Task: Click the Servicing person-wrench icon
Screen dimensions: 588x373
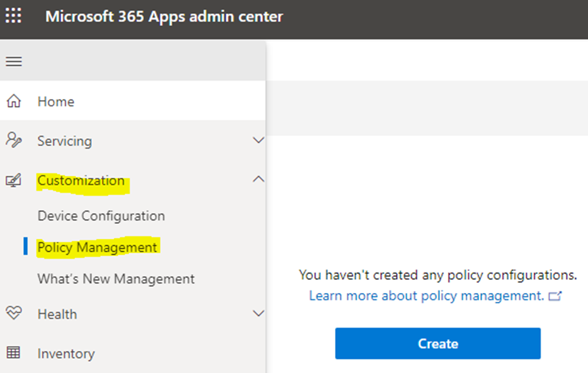Action: [13, 141]
